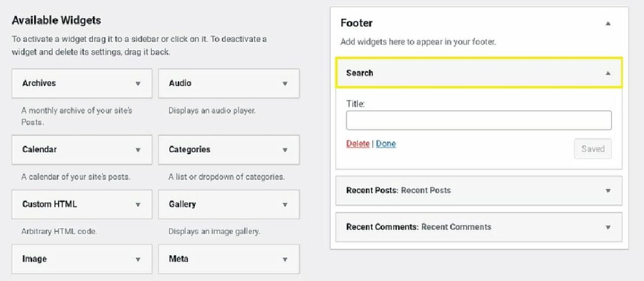This screenshot has height=281, width=644.
Task: Expand the Image widget arrow
Action: 138,259
